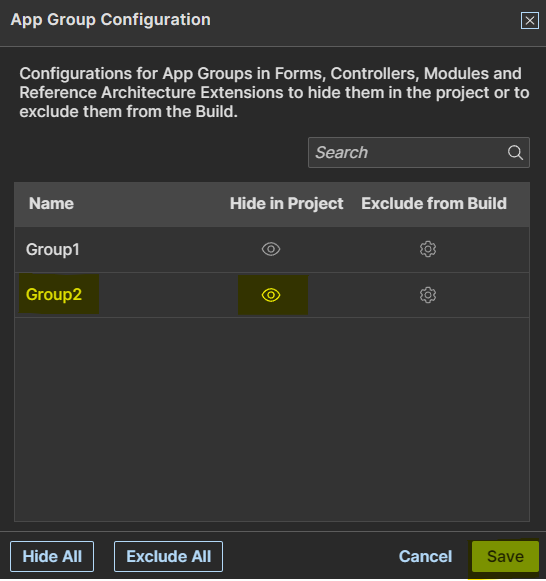
Task: Click the search magnifier icon
Action: (x=515, y=153)
